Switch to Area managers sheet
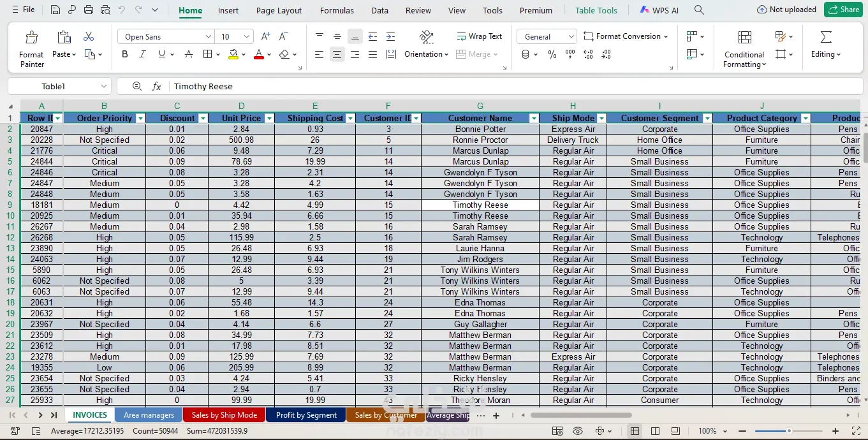868x440 pixels. point(149,415)
